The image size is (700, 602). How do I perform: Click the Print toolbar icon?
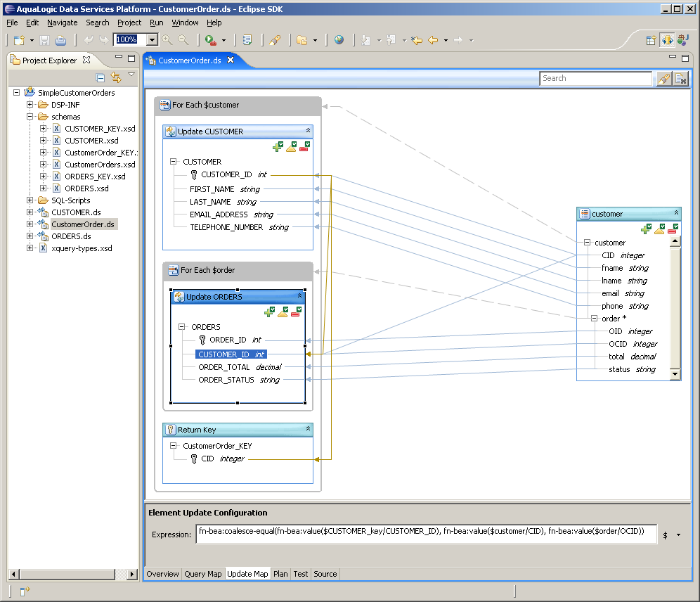coord(60,40)
